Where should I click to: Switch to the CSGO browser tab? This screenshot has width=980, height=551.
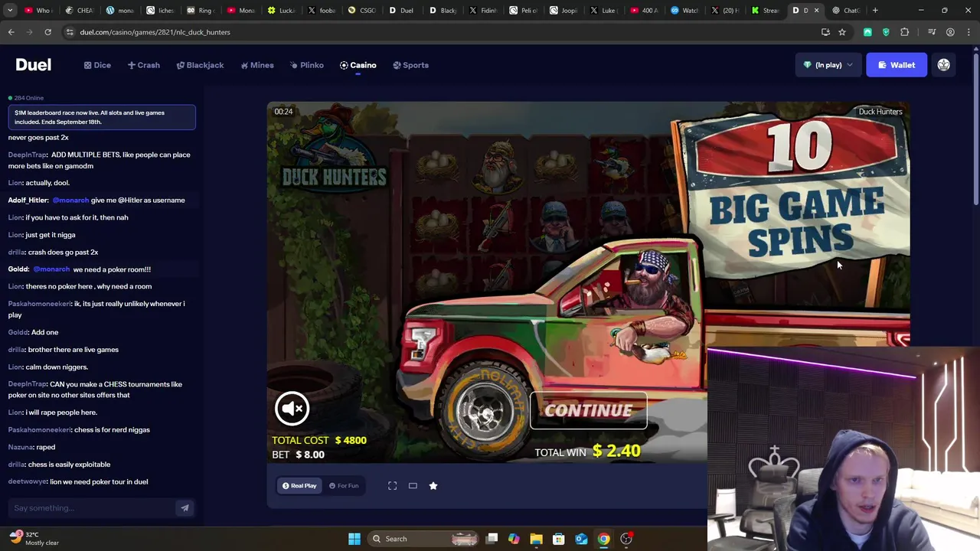point(364,10)
